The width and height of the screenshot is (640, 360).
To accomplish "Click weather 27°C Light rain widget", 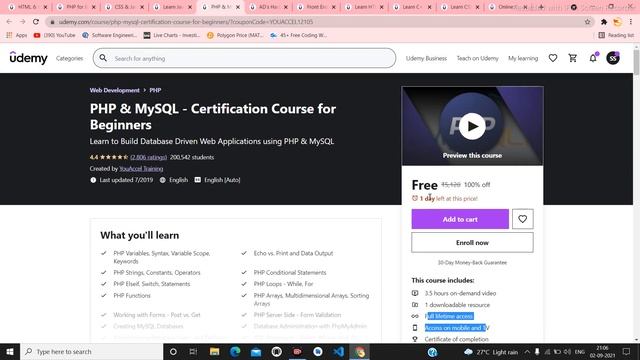I will pos(491,351).
